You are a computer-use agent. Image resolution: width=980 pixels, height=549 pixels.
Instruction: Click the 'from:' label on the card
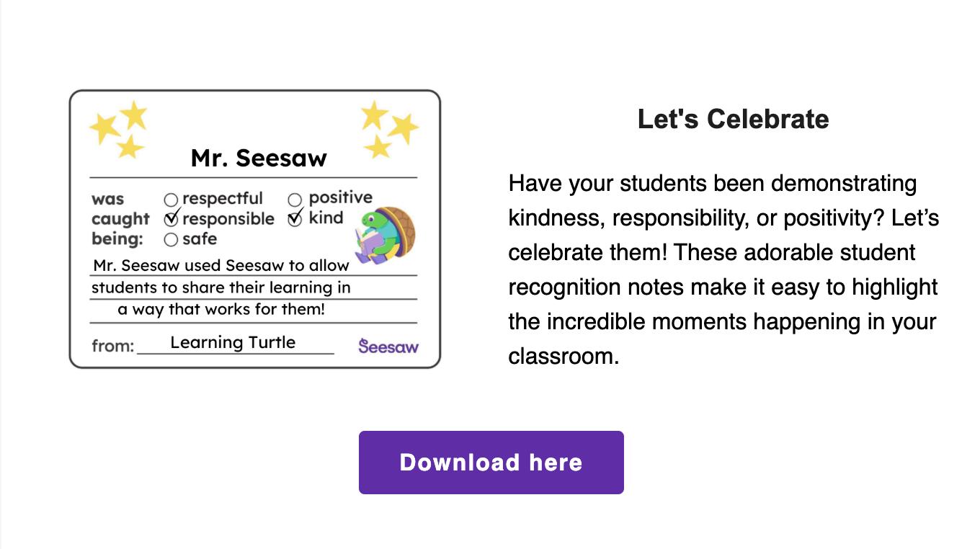pos(113,346)
